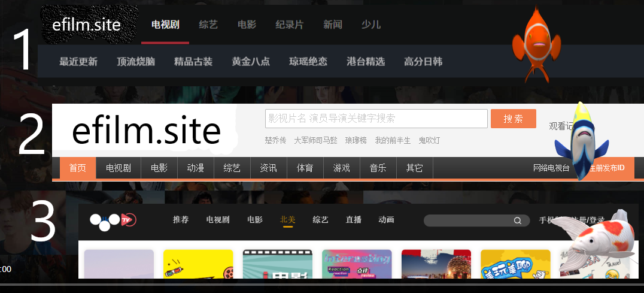Open the Interesting Reaction thumbnail
Screen dimensions: 644x293
[x=357, y=264]
